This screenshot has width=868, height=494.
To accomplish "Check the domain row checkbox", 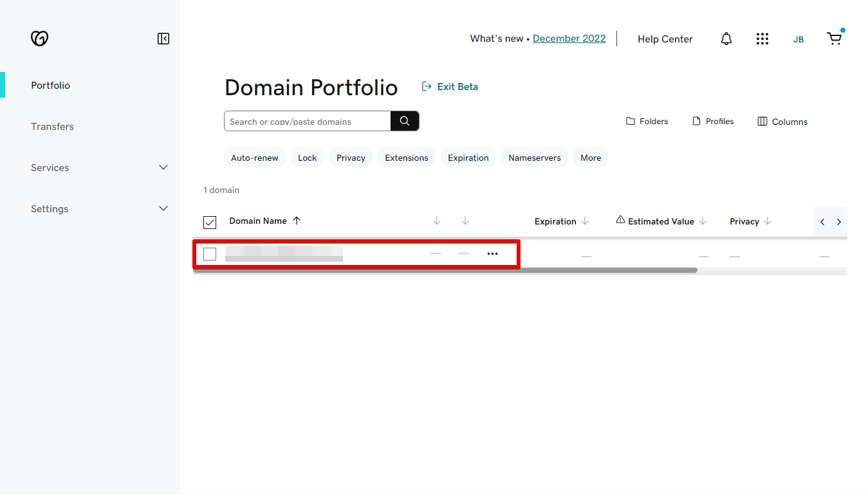I will coord(210,254).
